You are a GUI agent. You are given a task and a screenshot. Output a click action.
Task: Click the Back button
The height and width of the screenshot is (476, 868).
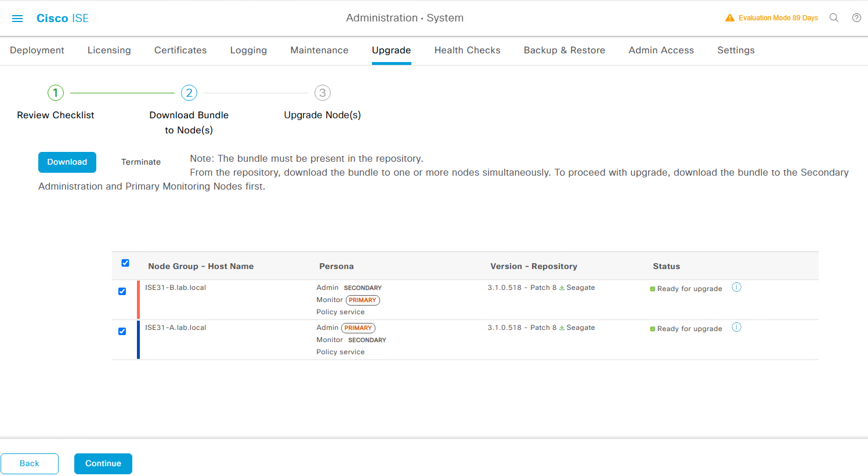tap(30, 464)
